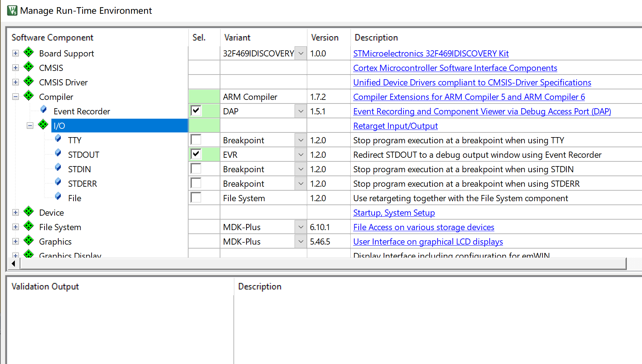Click the green diamond icon beside I/O
Screen dimensions: 642x364
coord(43,125)
